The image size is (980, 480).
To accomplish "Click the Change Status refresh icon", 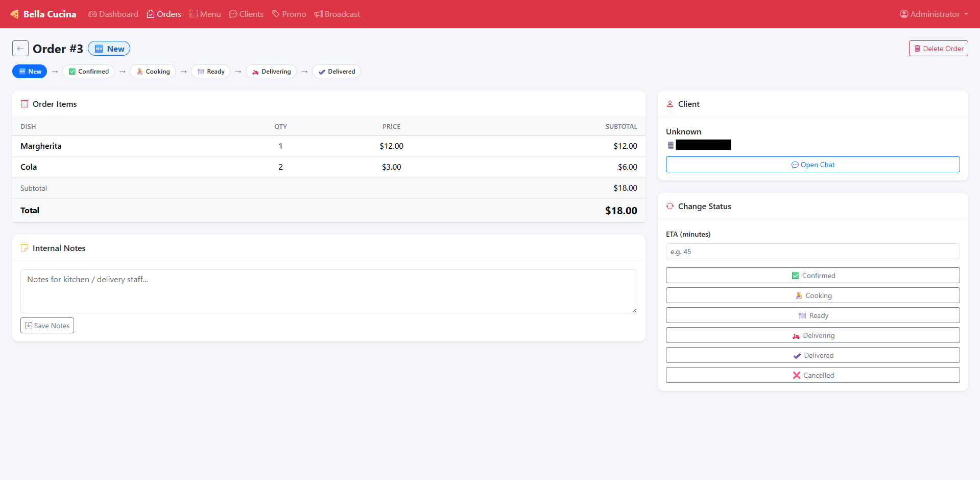I will click(670, 206).
